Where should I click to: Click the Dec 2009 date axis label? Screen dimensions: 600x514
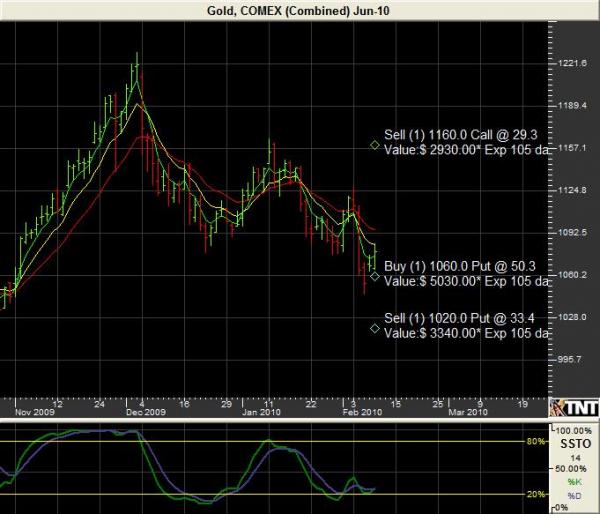(145, 411)
